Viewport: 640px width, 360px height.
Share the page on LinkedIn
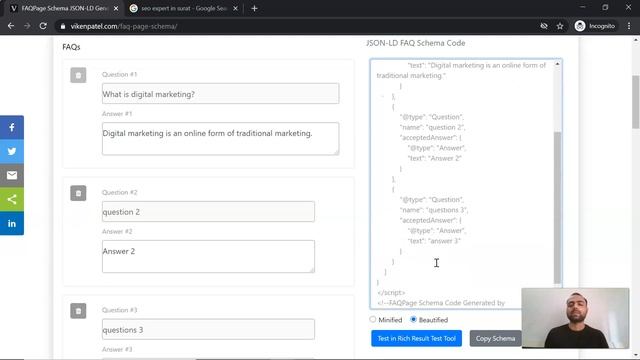[x=12, y=223]
